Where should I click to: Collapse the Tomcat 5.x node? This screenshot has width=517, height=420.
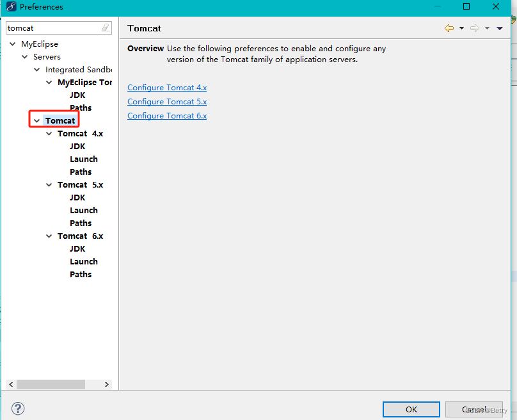49,185
